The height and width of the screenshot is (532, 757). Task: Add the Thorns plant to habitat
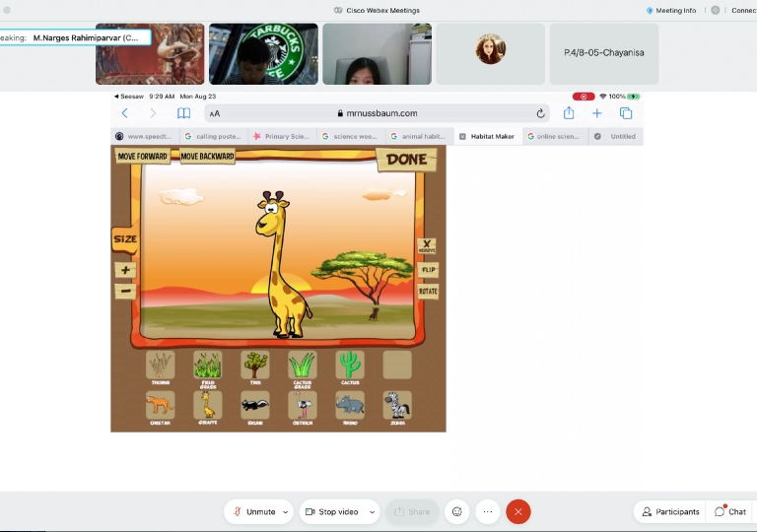click(161, 365)
